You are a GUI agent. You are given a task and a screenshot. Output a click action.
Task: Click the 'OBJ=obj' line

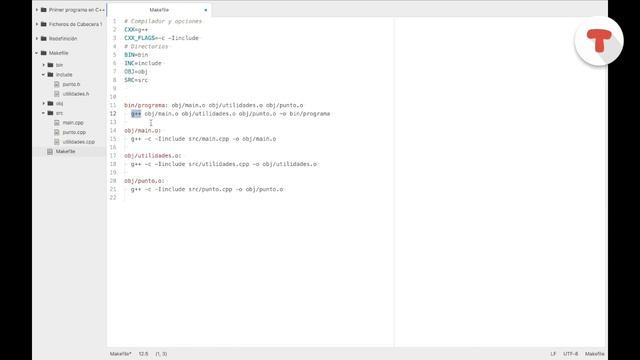[x=136, y=71]
